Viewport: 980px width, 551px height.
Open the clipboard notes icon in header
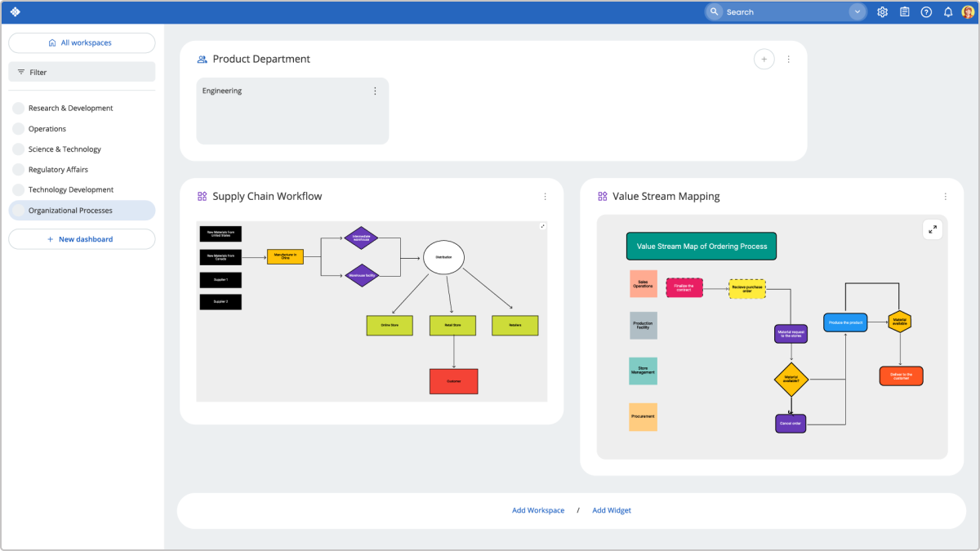coord(904,12)
